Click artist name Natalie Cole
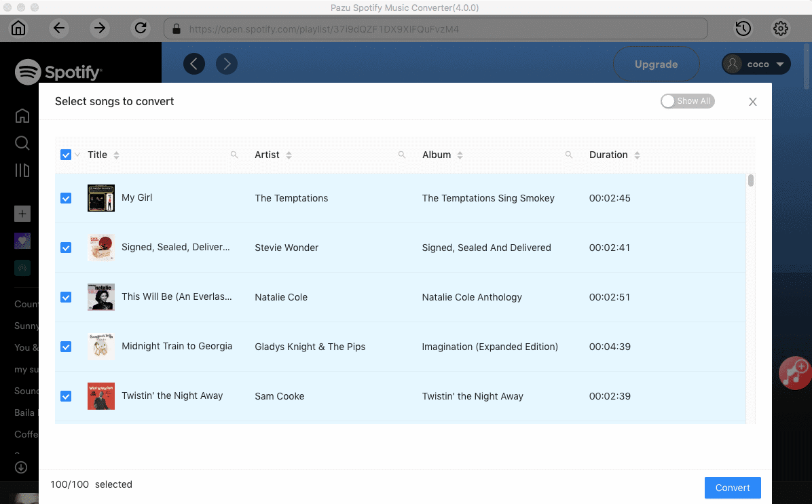This screenshot has height=504, width=812. click(x=280, y=297)
